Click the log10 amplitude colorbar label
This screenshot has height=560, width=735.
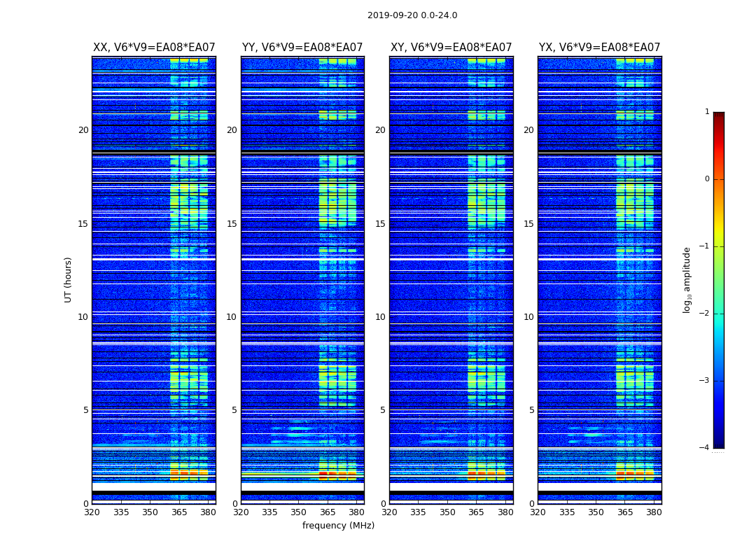pos(687,279)
